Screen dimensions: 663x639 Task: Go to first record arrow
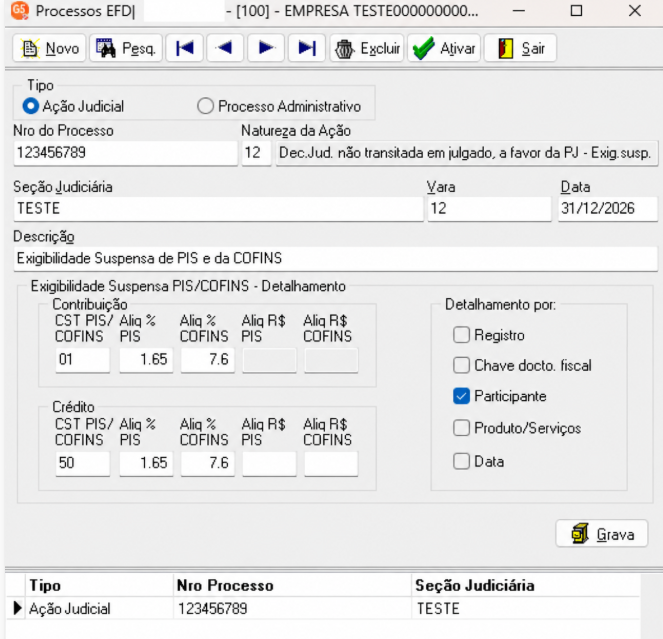pos(184,48)
